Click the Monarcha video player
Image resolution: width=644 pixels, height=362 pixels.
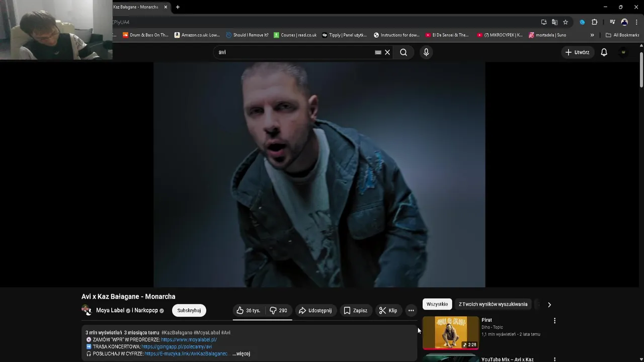[319, 174]
